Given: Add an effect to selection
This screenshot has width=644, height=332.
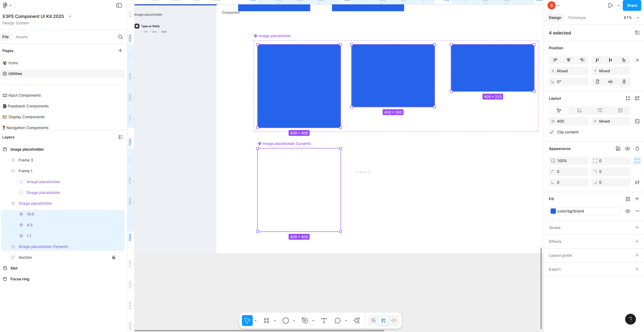Looking at the screenshot, I should point(637,241).
